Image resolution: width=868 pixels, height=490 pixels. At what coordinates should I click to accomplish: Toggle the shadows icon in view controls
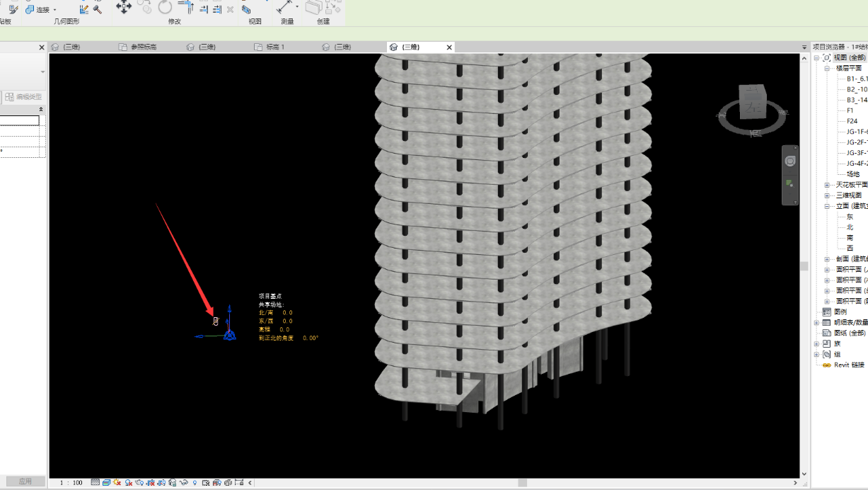[x=129, y=482]
